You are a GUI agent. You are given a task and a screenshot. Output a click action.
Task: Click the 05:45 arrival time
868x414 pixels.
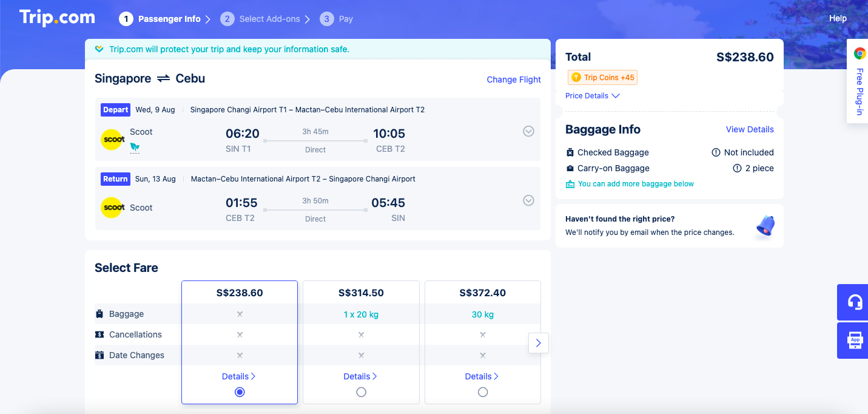(388, 203)
